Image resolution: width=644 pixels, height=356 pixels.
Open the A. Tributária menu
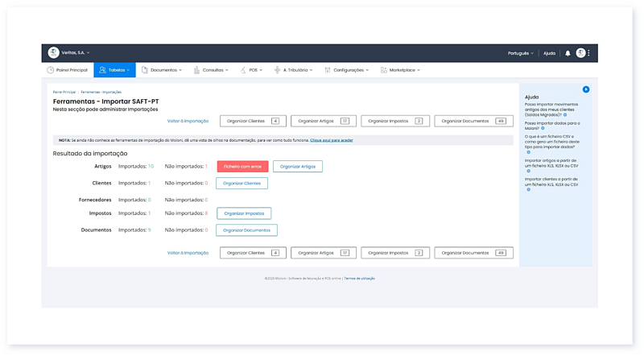[x=295, y=70]
